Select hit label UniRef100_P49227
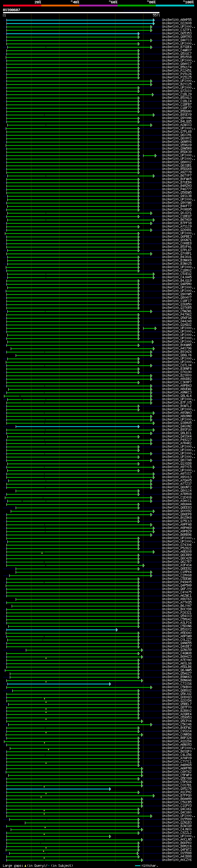197x868 pixels. click(x=177, y=440)
